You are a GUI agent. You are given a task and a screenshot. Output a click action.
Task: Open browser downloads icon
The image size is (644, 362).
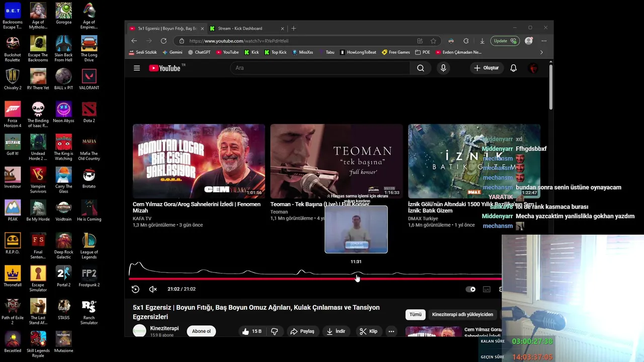tap(482, 41)
